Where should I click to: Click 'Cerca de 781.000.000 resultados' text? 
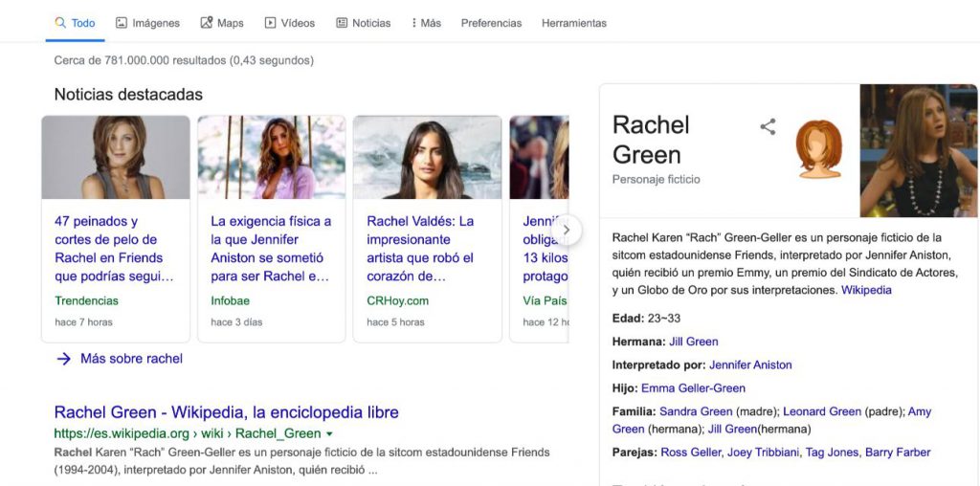click(184, 60)
